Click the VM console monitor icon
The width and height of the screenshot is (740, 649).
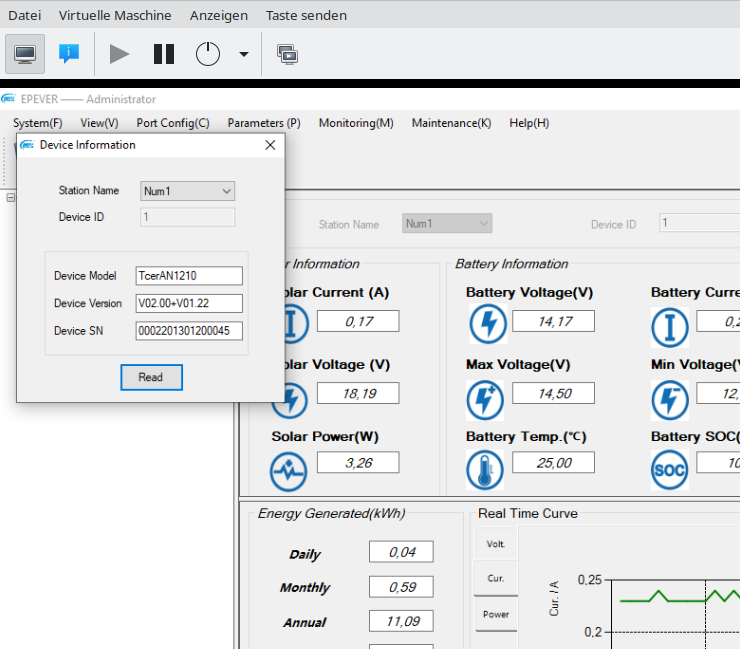point(25,54)
